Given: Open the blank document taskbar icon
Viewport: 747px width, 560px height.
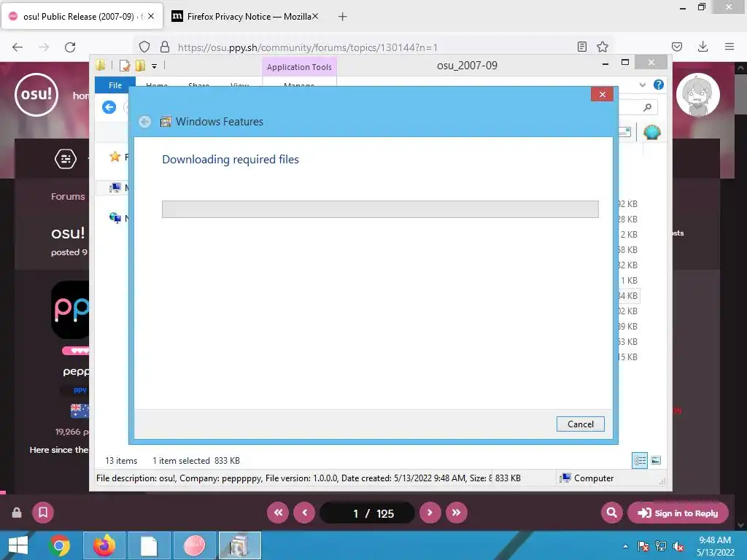Looking at the screenshot, I should point(149,545).
